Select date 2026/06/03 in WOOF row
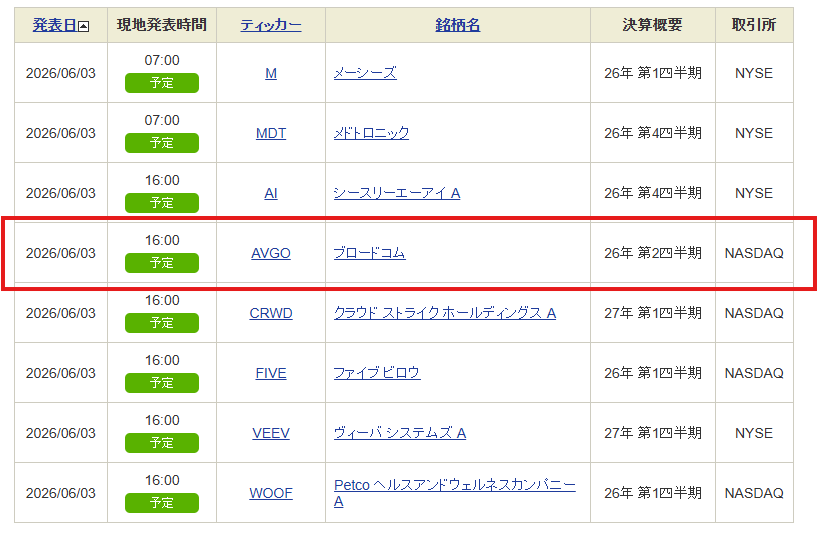 [x=61, y=492]
